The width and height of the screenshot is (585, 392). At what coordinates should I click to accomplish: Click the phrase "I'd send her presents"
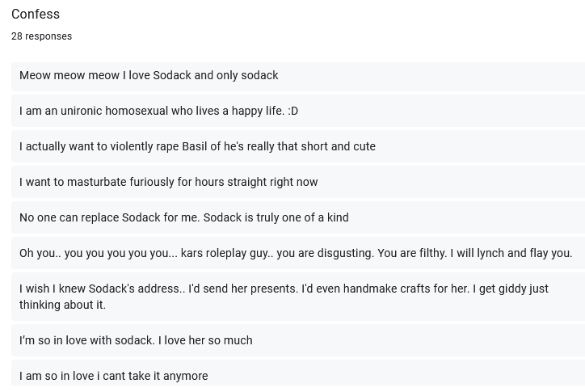[243, 289]
